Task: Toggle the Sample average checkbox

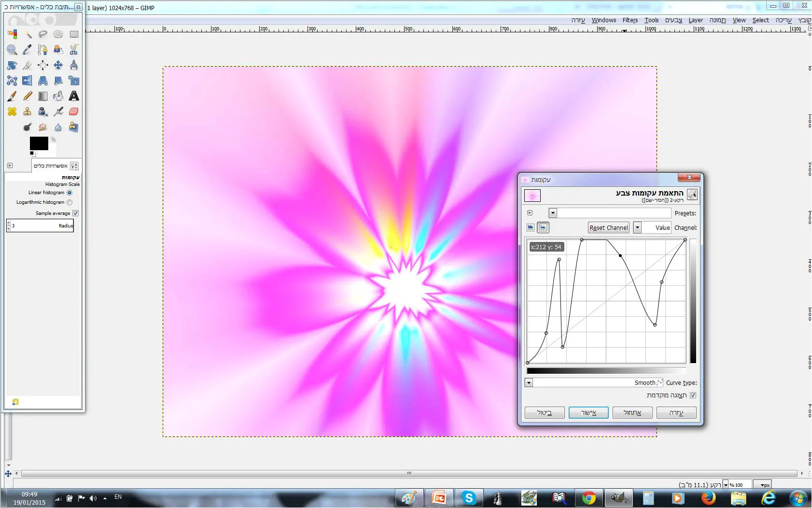Action: tap(75, 213)
